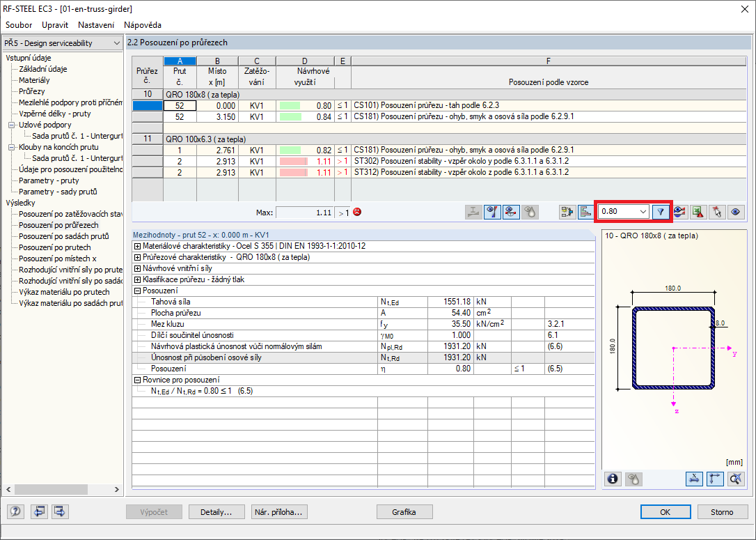Click the grayed Výpočet button
Screen dimensions: 756x540
[155, 512]
